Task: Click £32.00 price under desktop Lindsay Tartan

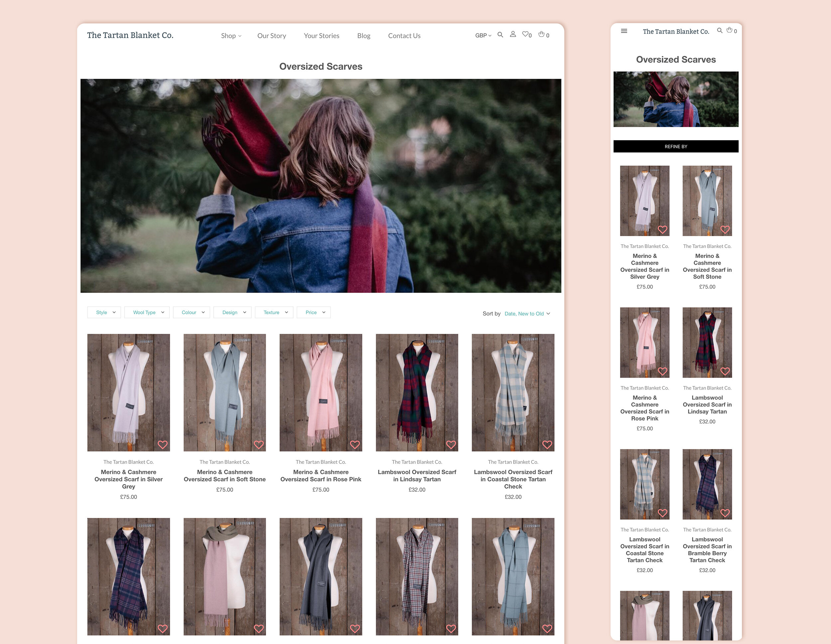Action: pos(417,490)
